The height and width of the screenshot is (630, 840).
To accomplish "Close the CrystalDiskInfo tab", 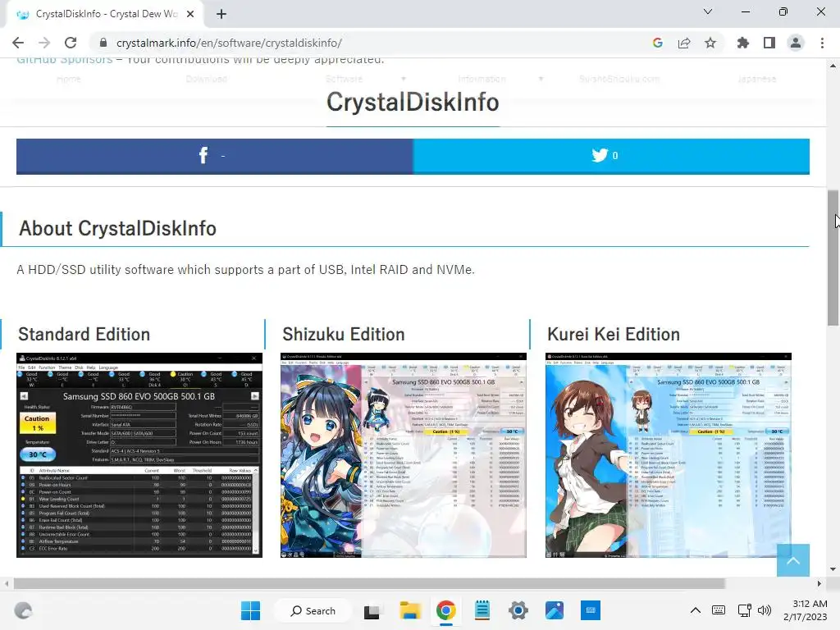I will point(190,14).
